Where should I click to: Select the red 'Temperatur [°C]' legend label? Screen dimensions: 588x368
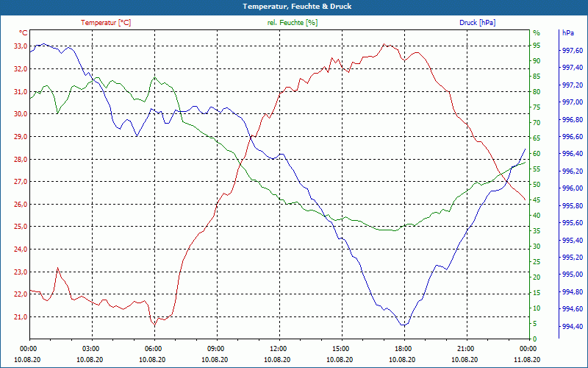click(x=106, y=23)
